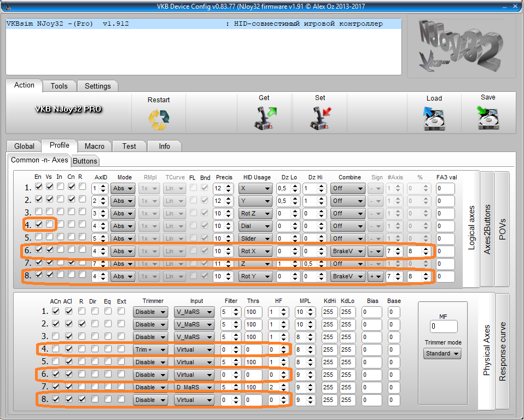This screenshot has height=420, width=524.
Task: Toggle ACn checkbox for physical axis 5
Action: pos(56,361)
